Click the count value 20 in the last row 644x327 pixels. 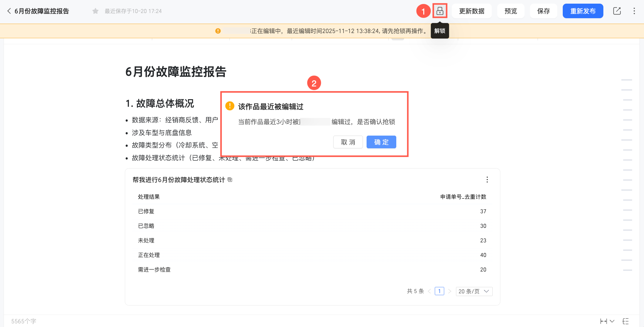[483, 270]
